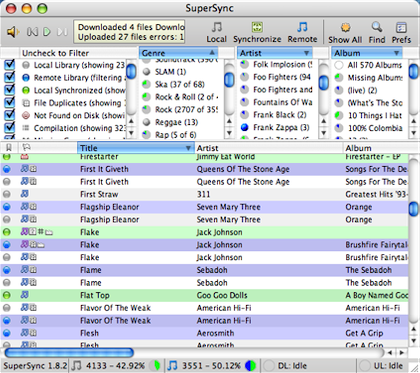Image resolution: width=420 pixels, height=373 pixels.
Task: Open the Find tool
Action: pyautogui.click(x=377, y=33)
